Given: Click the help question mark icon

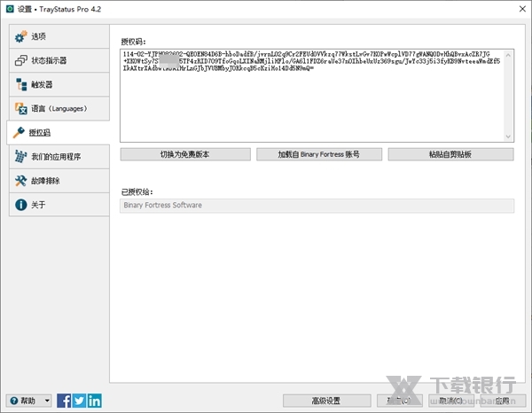Looking at the screenshot, I should click(x=14, y=401).
